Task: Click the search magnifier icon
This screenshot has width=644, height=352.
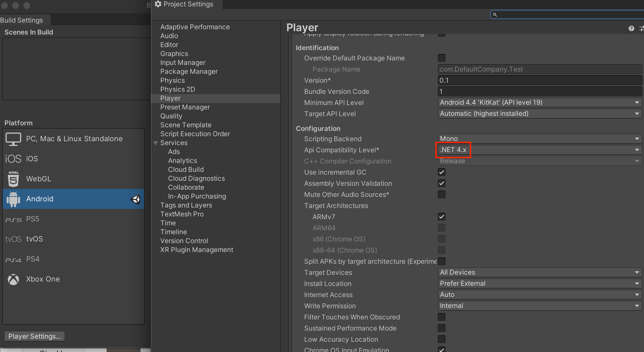Action: [495, 14]
